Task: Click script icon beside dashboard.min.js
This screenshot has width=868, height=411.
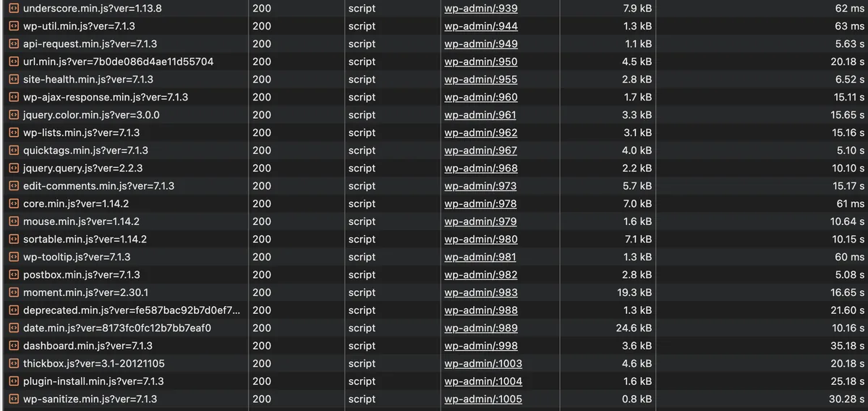Action: click(x=13, y=346)
